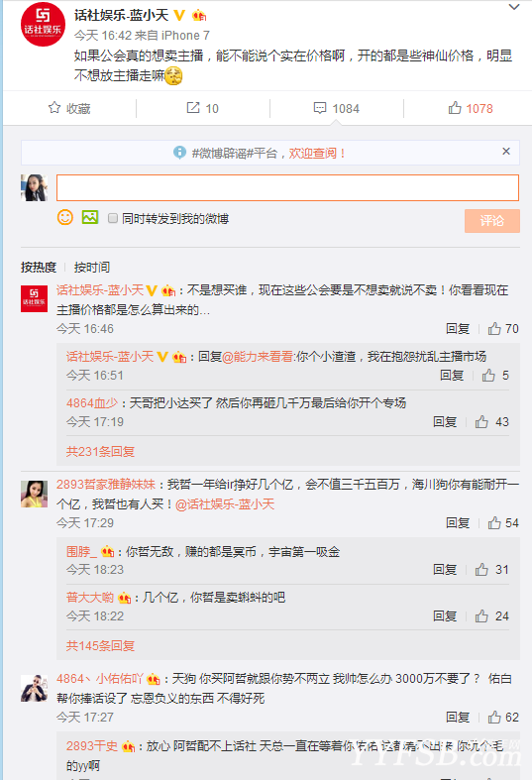Open 2893哲家雅静妹妹's avatar
The height and width of the screenshot is (780, 532).
[34, 494]
